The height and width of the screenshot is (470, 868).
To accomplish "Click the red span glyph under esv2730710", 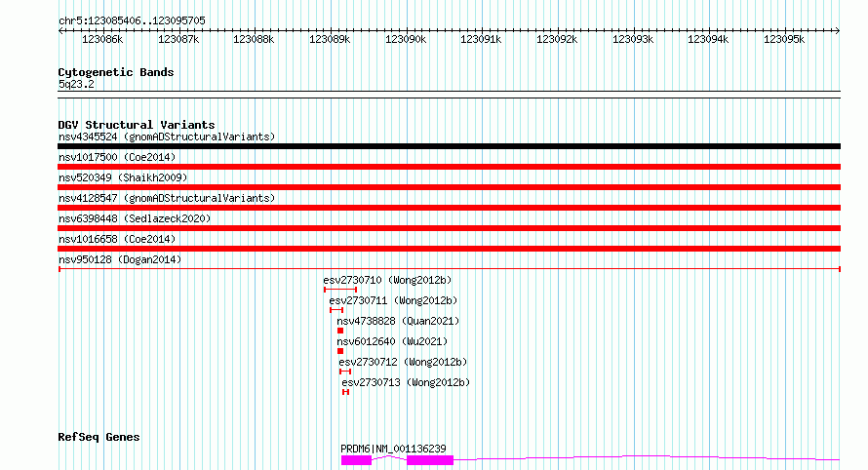I will 340,290.
